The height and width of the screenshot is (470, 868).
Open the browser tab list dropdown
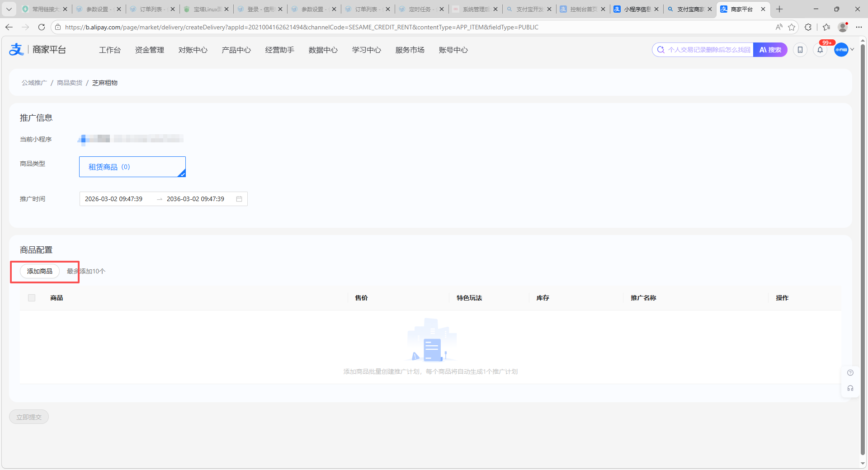click(x=9, y=9)
